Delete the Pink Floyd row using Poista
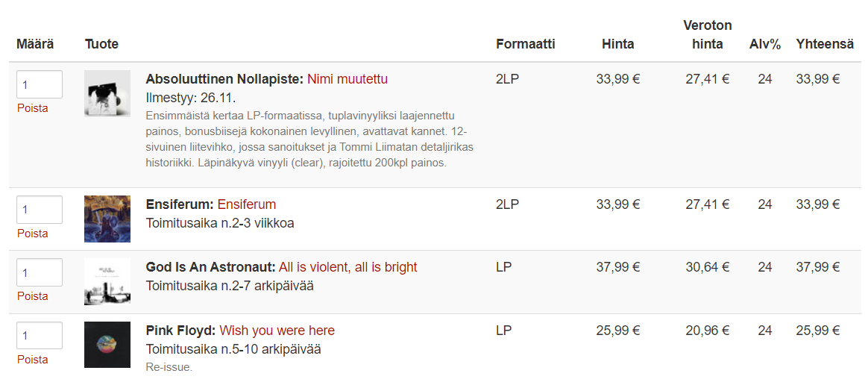The image size is (868, 388). 33,360
